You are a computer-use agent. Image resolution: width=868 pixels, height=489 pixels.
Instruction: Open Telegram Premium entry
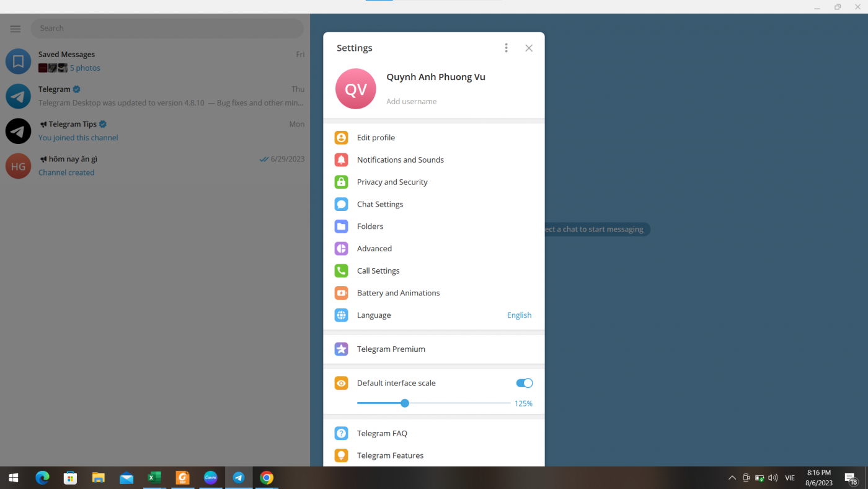tap(434, 349)
